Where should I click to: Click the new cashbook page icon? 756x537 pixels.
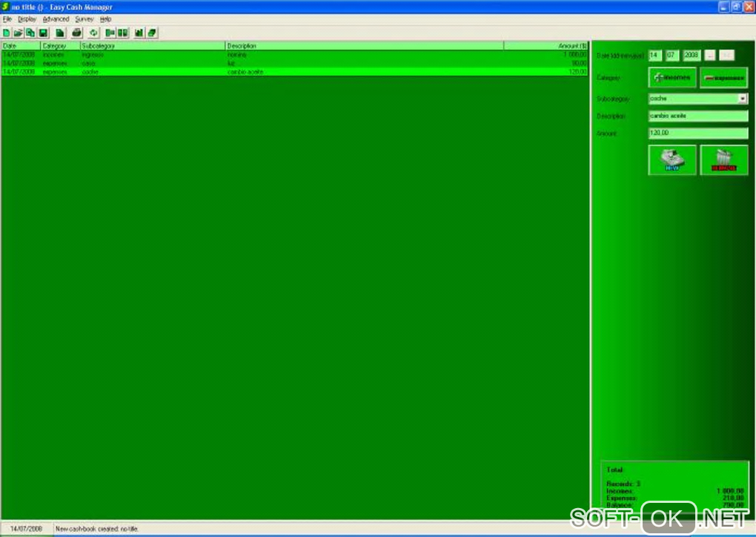(6, 33)
